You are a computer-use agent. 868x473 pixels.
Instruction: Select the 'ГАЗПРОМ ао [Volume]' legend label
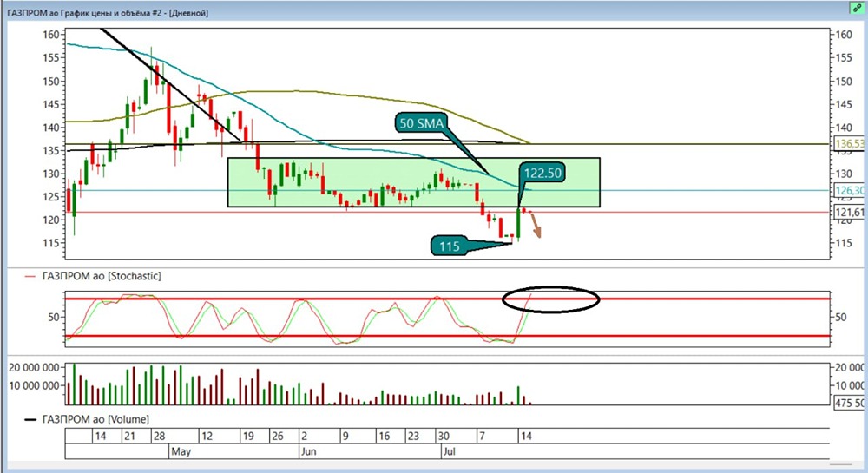pos(95,419)
